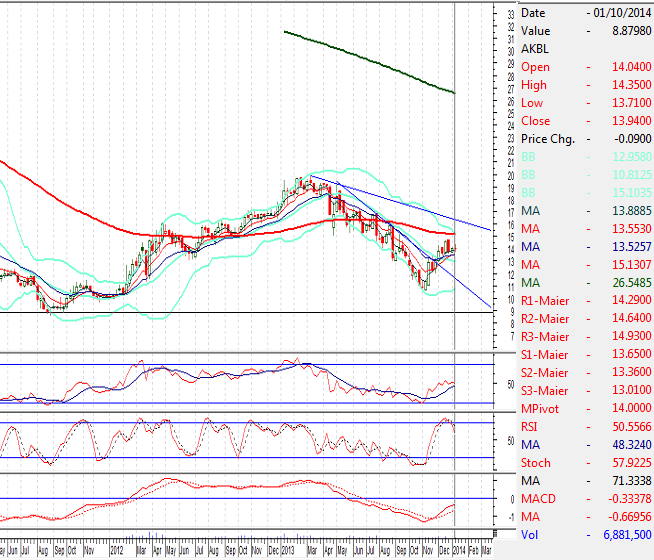Viewport: 654px width, 560px height.
Task: Click the price level 20 on the price axis
Action: pyautogui.click(x=511, y=175)
